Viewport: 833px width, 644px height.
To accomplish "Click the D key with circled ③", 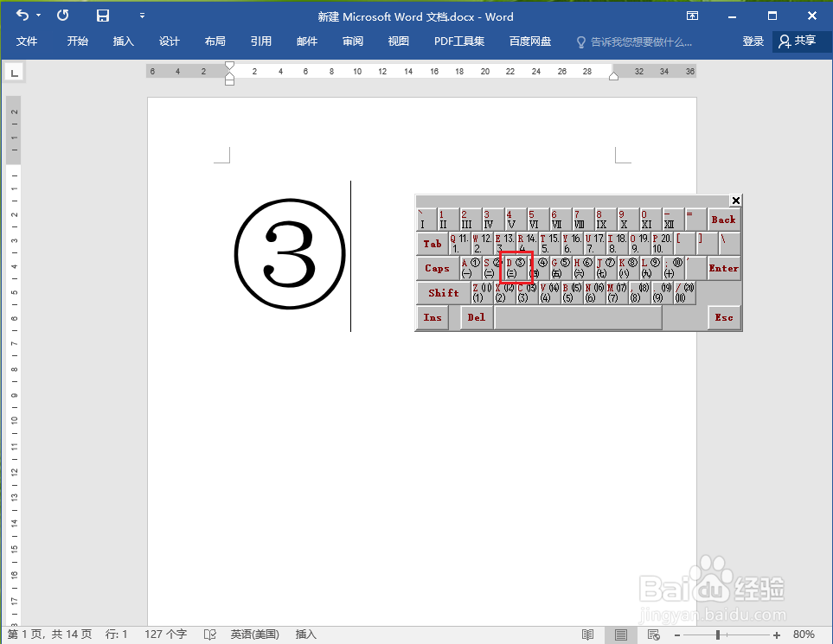I will [516, 268].
